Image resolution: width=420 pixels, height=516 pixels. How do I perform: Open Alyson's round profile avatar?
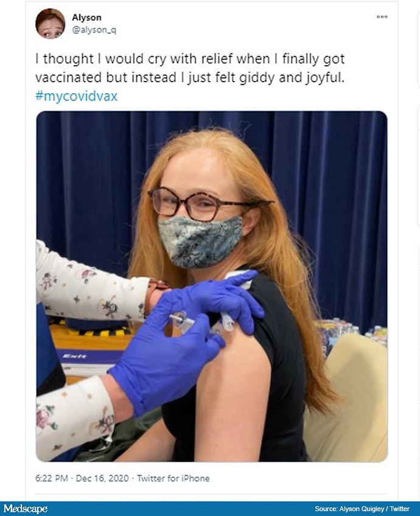click(50, 24)
